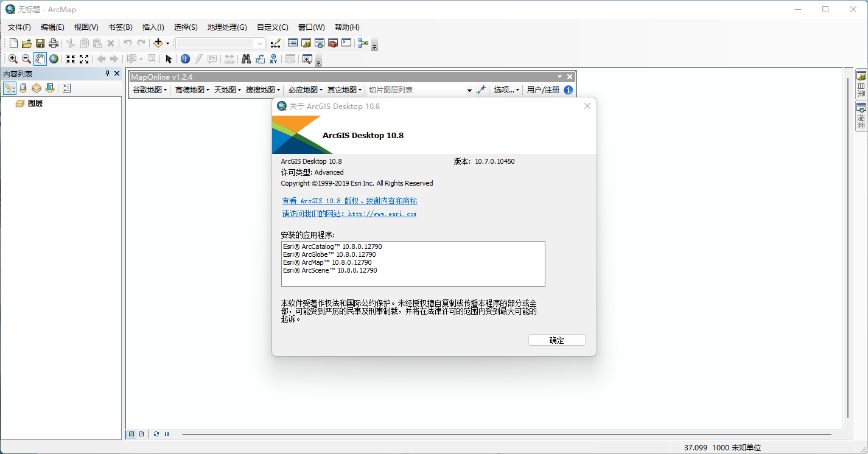Click the Go To XY icon
Screen dimensions: 868x454
(273, 59)
